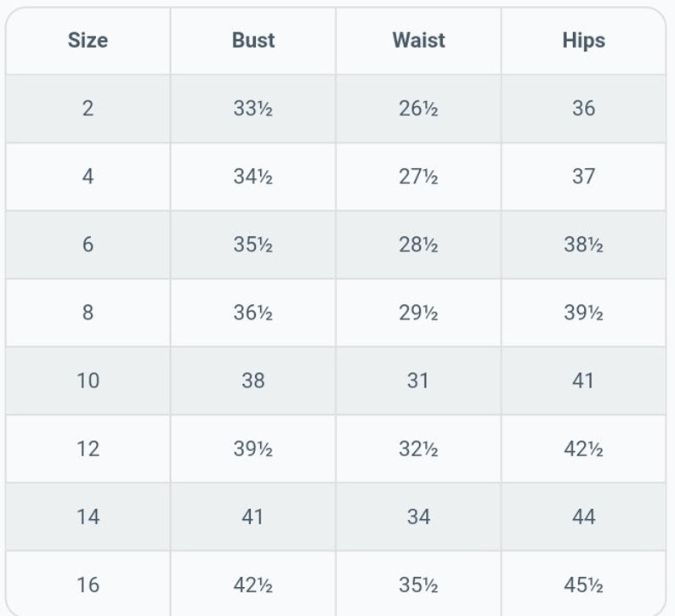Select size 8 in the Size column
675x616 pixels.
pos(88,313)
